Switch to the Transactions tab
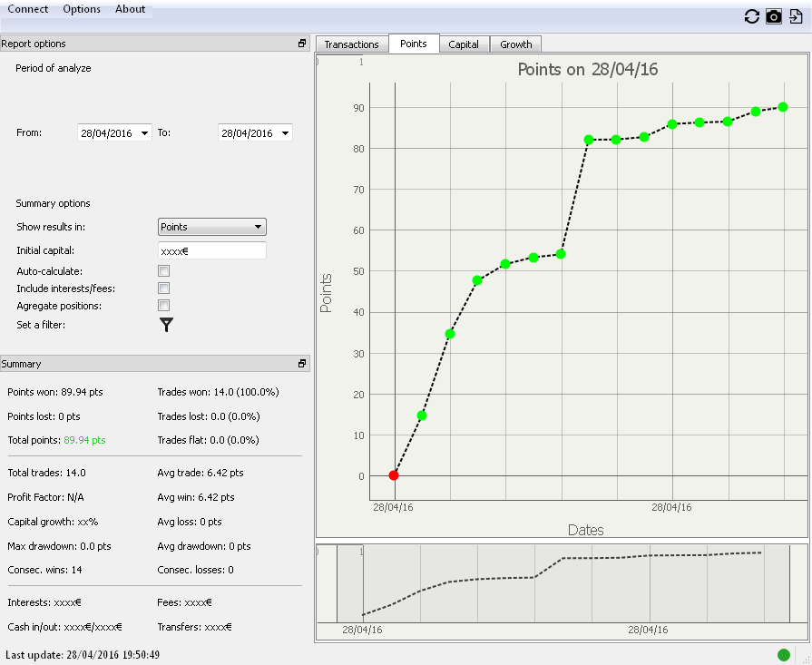This screenshot has height=665, width=812. (x=351, y=44)
